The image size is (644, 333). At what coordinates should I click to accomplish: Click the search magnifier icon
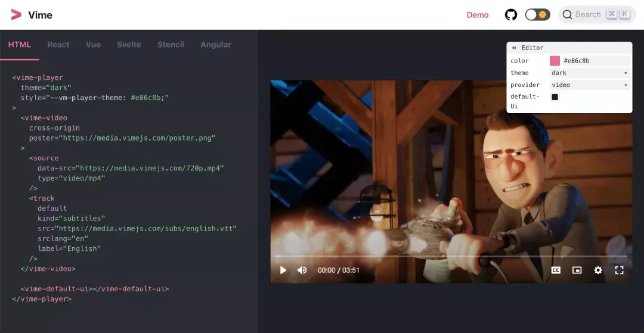(x=567, y=15)
